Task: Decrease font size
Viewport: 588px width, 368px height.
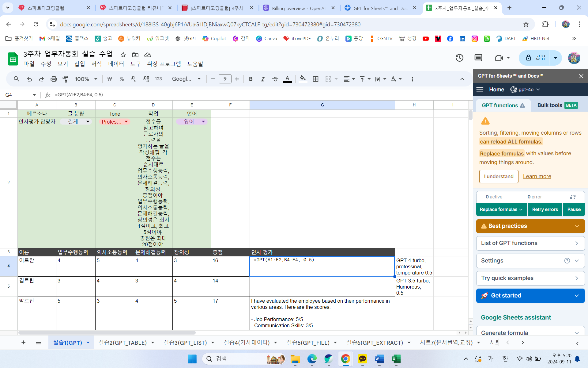Action: click(213, 79)
